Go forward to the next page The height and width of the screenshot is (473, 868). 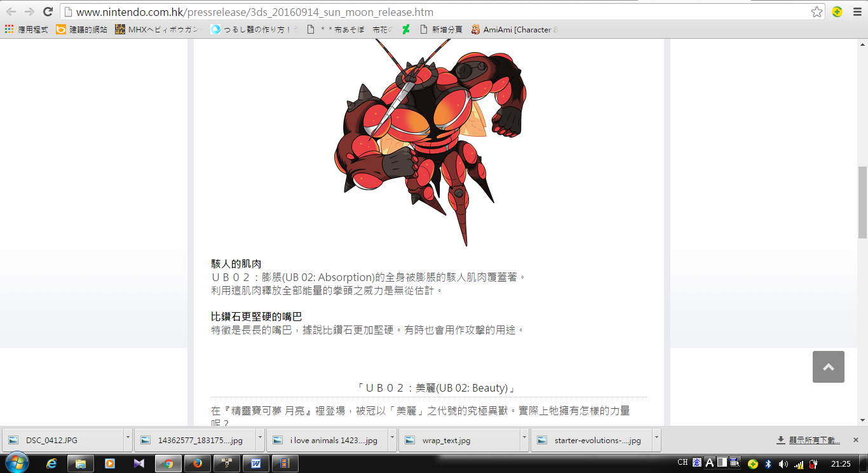point(29,11)
